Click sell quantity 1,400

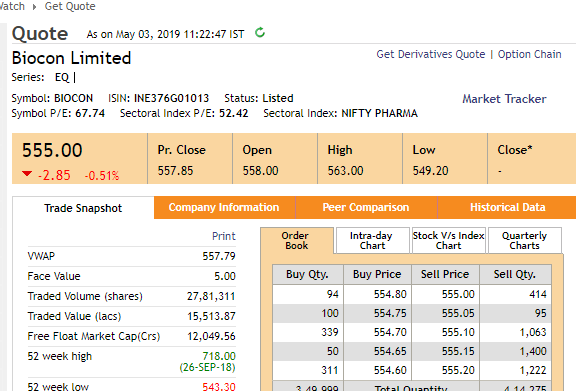point(533,351)
